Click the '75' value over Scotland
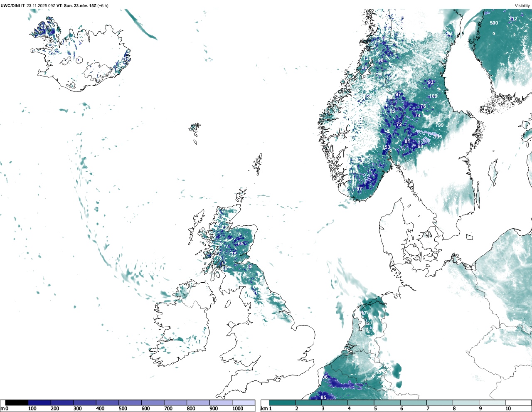532x412 pixels. click(234, 254)
